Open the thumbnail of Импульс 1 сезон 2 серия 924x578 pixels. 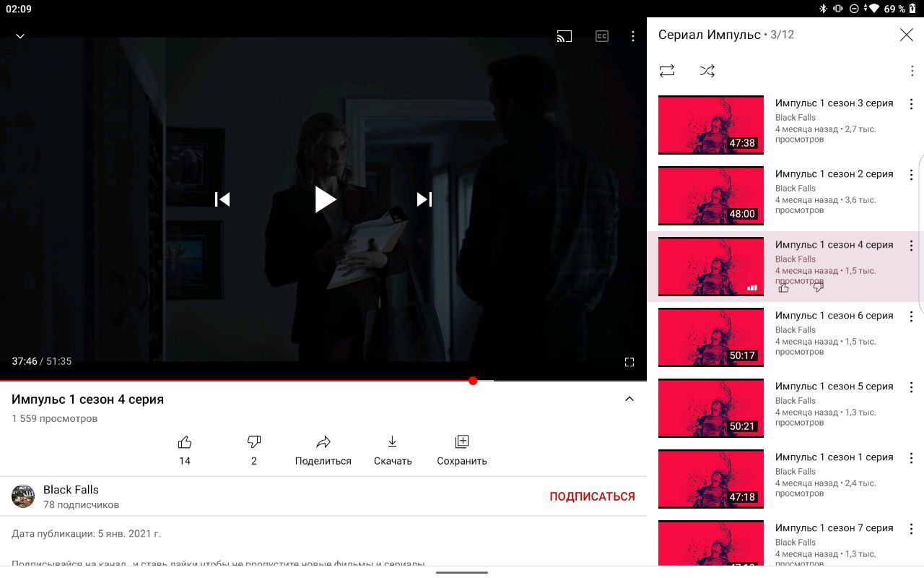(711, 195)
